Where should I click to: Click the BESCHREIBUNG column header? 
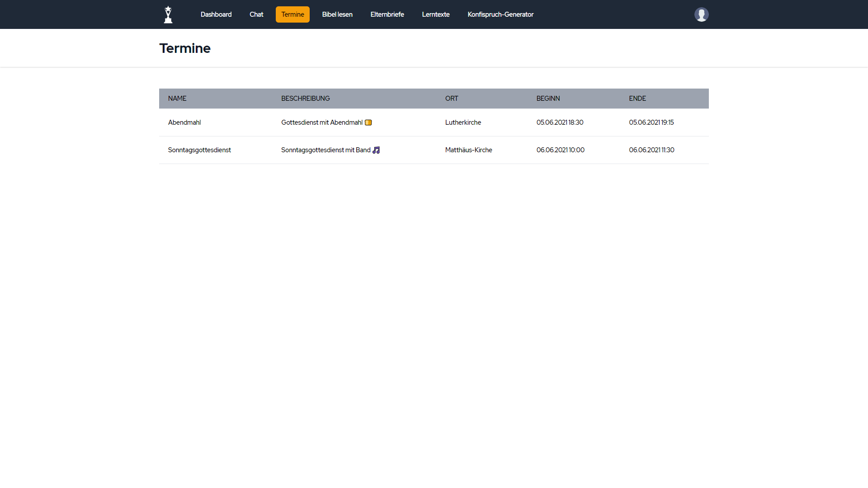306,99
